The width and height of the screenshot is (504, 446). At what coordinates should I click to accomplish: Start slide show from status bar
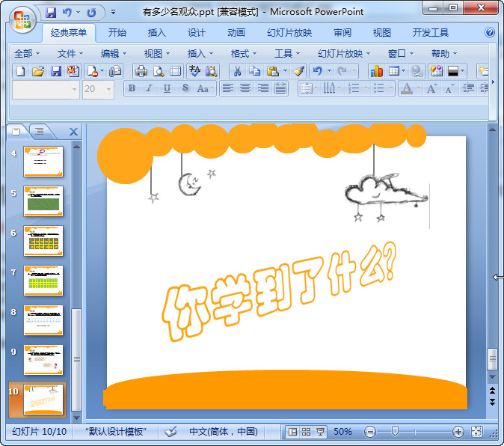320,432
